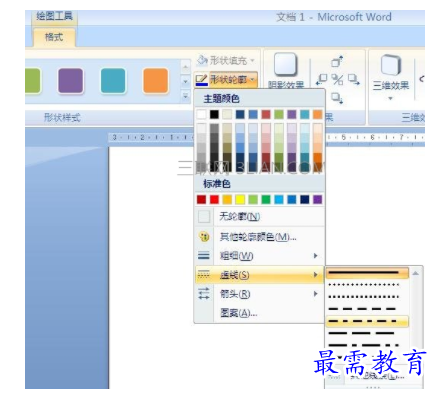The height and width of the screenshot is (394, 435).
Task: Click the 其他轮廓颜色 palette icon
Action: [x=204, y=237]
